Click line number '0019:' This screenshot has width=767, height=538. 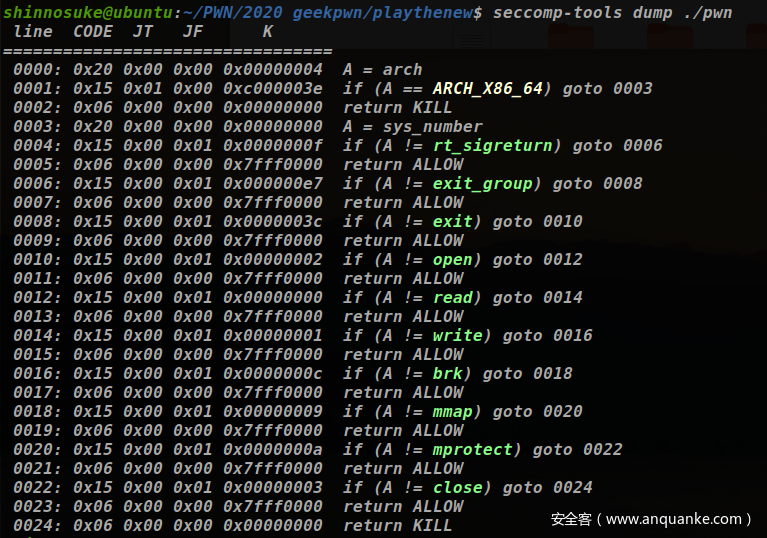[38, 431]
